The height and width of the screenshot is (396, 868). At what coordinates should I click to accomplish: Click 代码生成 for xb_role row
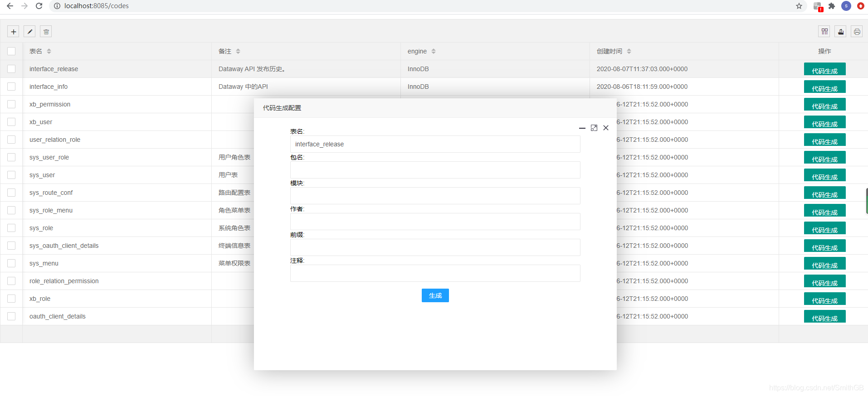tap(824, 299)
